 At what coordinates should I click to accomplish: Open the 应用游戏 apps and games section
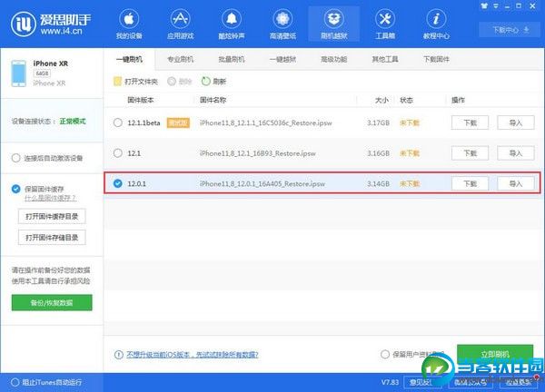click(x=180, y=24)
